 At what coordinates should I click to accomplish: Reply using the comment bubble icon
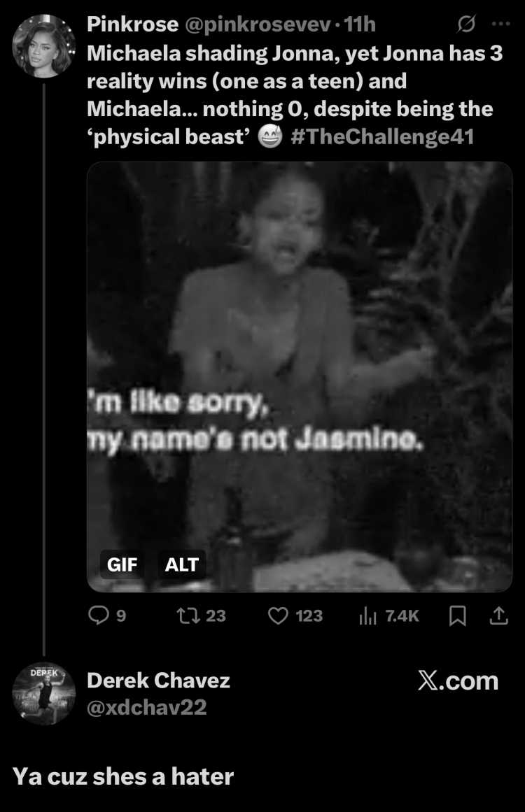click(107, 615)
